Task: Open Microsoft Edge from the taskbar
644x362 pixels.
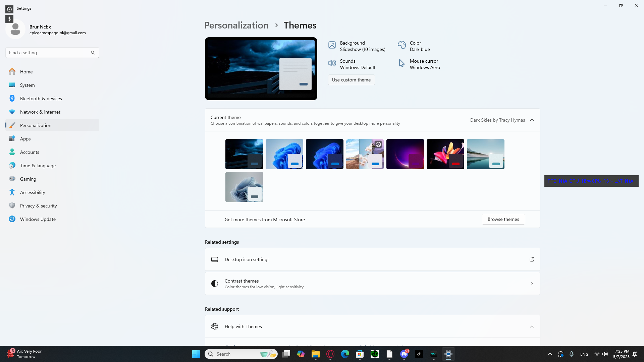Action: pos(345,354)
